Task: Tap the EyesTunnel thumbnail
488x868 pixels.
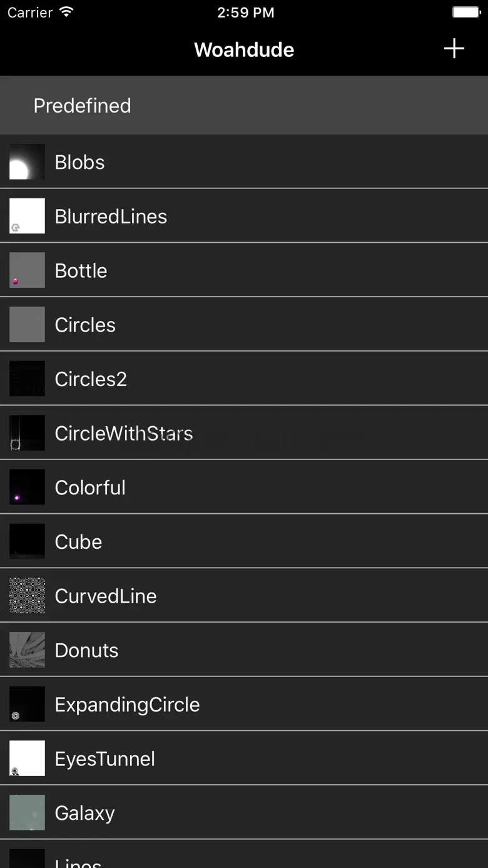Action: (x=27, y=758)
